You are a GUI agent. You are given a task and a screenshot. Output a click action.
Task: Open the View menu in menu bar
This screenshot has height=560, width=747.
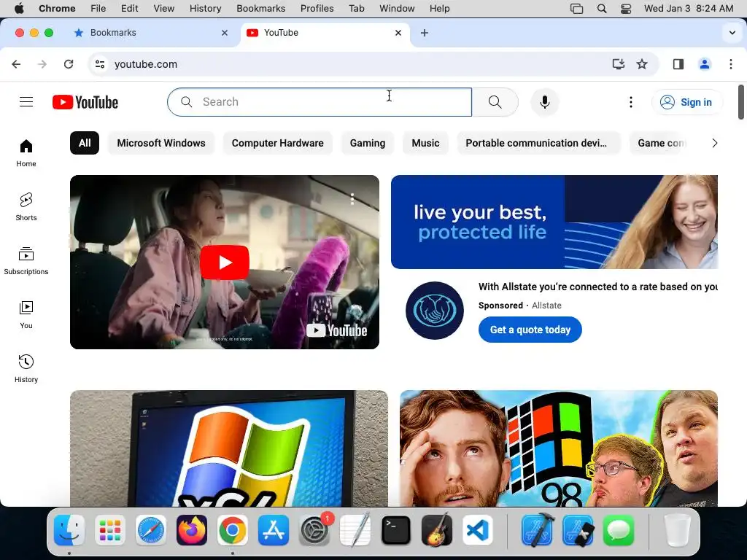click(x=164, y=9)
